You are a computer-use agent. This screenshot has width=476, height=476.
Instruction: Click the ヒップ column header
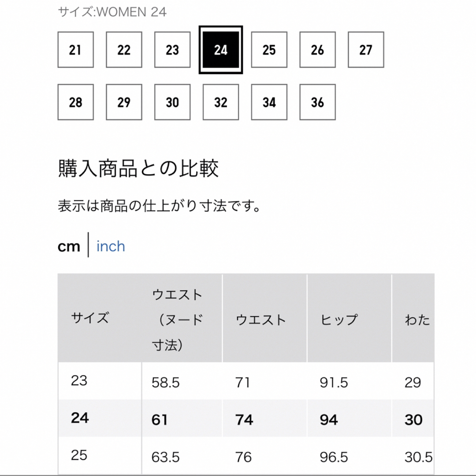coord(349,318)
